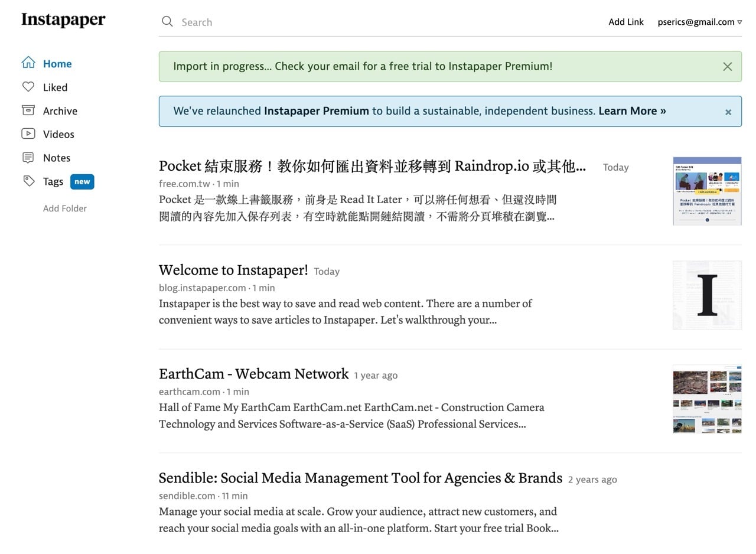The width and height of the screenshot is (756, 554).
Task: Click the EarthCam webcam grid thumbnail
Action: [707, 399]
